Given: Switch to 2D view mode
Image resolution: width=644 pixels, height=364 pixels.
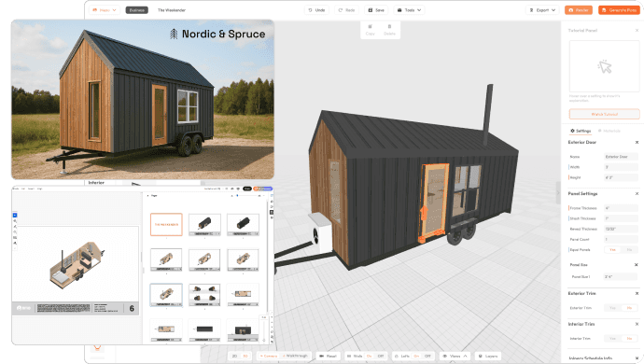Looking at the screenshot, I should [x=234, y=356].
